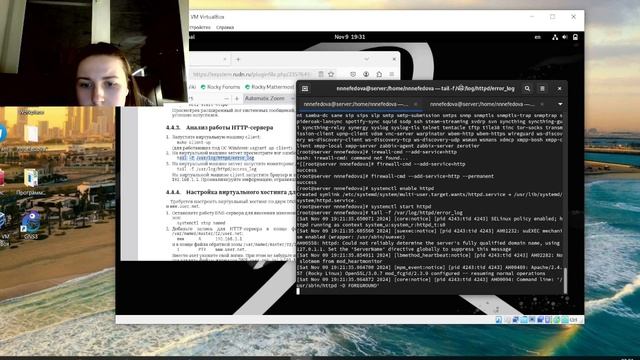
Task: Click the terminal vertical scrollbar
Action: 565,280
